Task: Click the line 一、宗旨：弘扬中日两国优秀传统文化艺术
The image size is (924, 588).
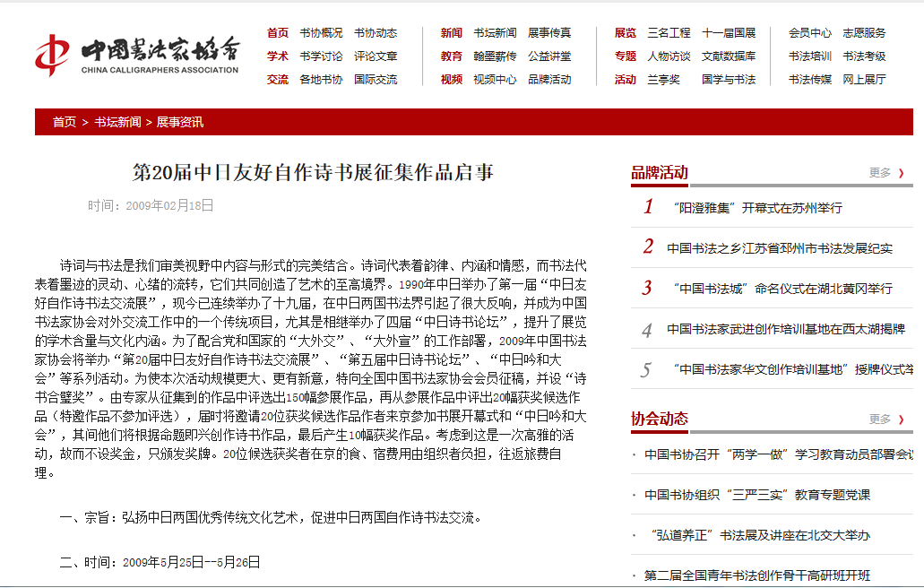Action: (271, 518)
